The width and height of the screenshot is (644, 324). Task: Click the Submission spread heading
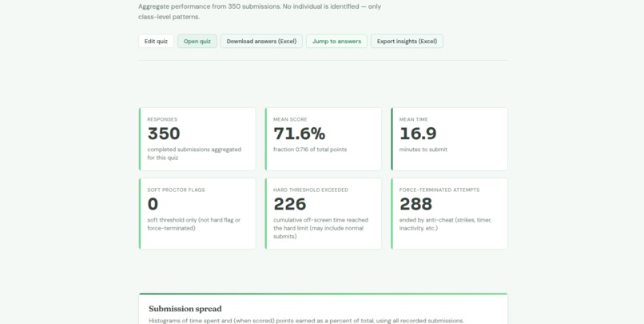pyautogui.click(x=185, y=309)
